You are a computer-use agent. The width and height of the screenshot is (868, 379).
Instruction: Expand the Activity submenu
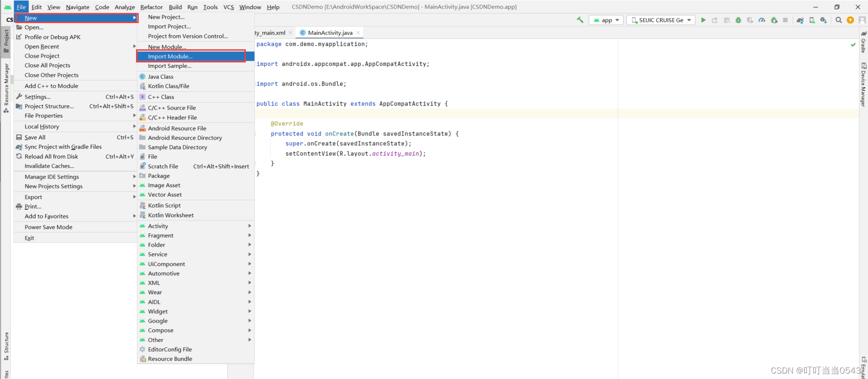(196, 226)
